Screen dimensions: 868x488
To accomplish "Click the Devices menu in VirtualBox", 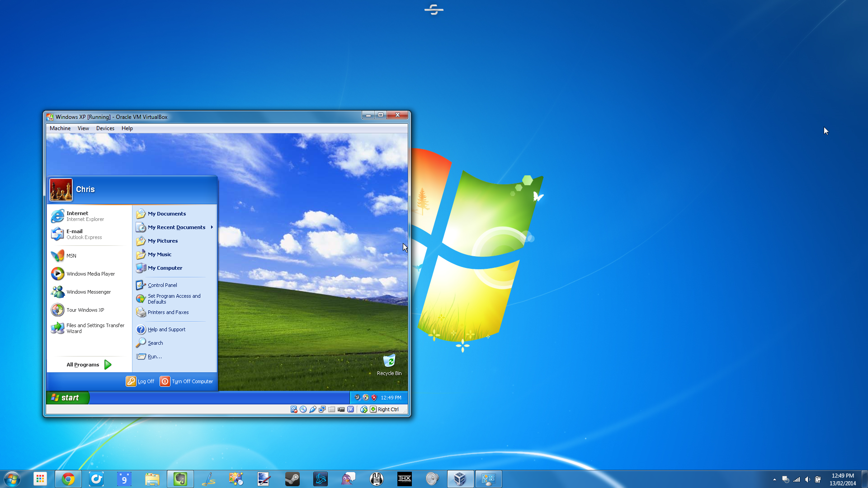I will pos(105,128).
